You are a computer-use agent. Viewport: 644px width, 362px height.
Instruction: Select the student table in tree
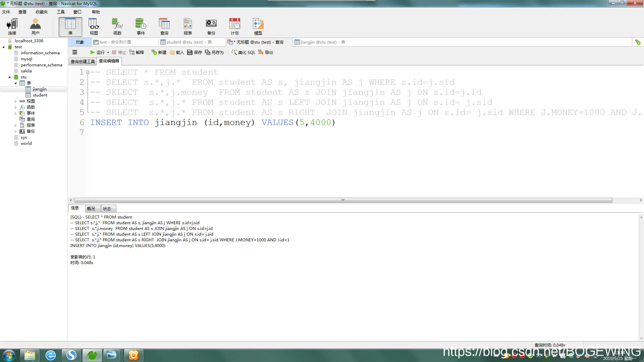point(40,95)
